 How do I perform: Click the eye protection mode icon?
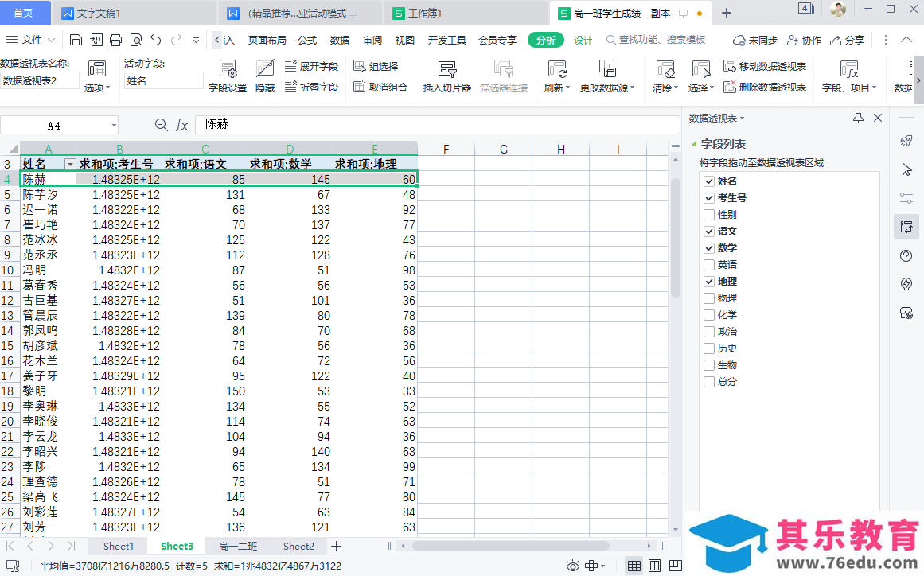(x=572, y=566)
